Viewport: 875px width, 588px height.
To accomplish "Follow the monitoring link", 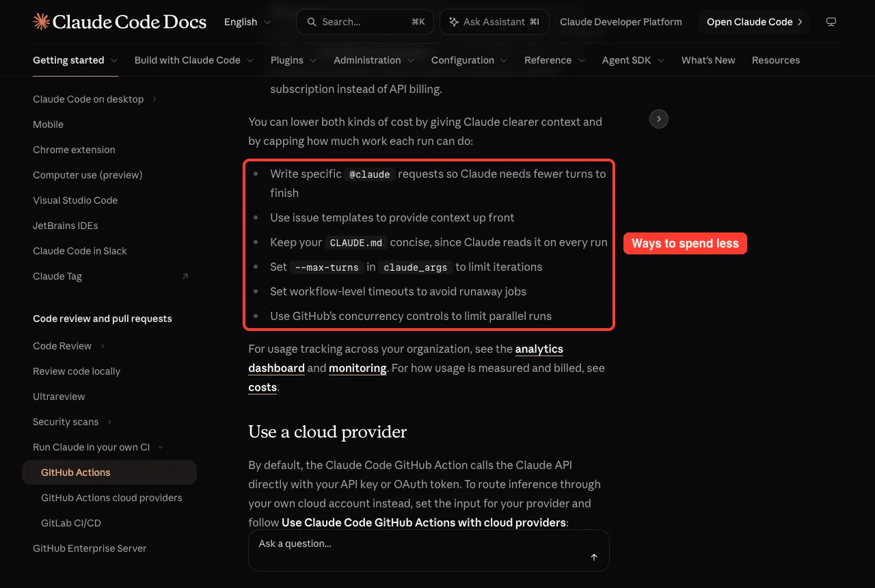I will pyautogui.click(x=358, y=368).
